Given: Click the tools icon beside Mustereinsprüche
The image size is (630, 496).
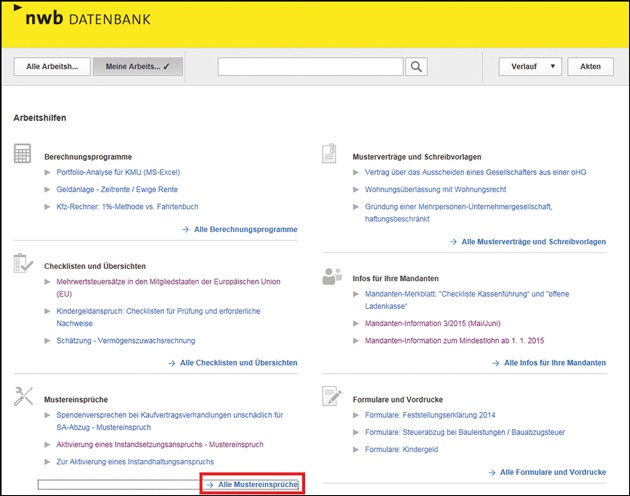Looking at the screenshot, I should 23,396.
